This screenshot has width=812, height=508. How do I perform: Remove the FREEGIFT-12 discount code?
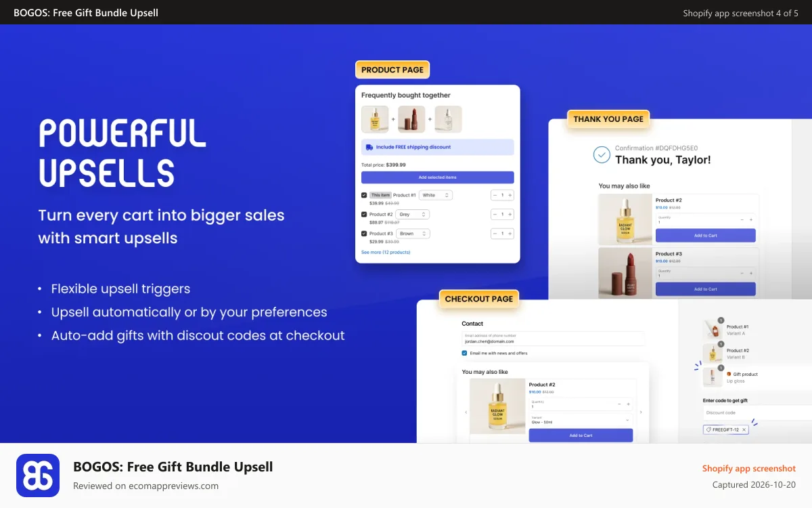coord(744,429)
